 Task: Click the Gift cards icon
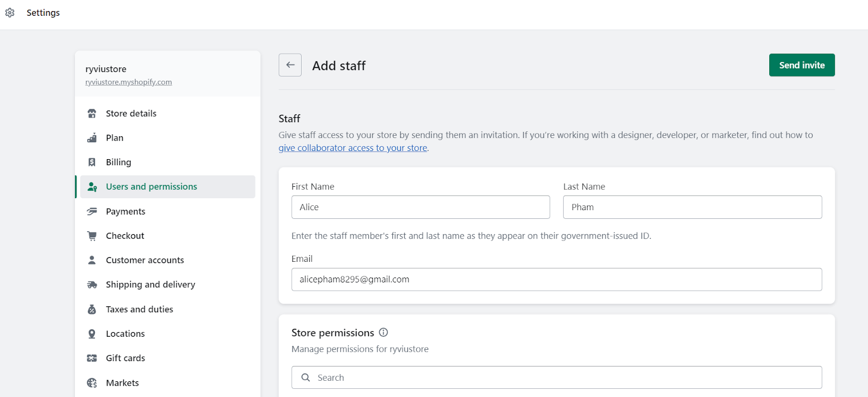(x=92, y=358)
